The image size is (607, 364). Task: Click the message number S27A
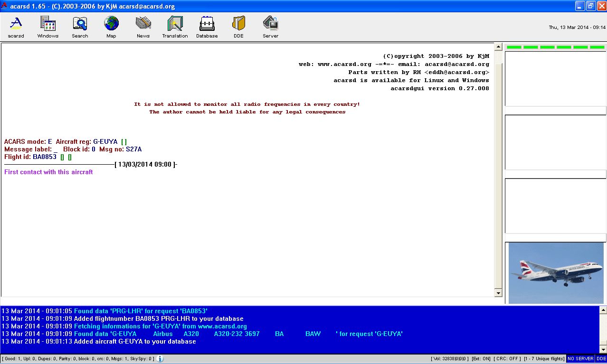[133, 149]
